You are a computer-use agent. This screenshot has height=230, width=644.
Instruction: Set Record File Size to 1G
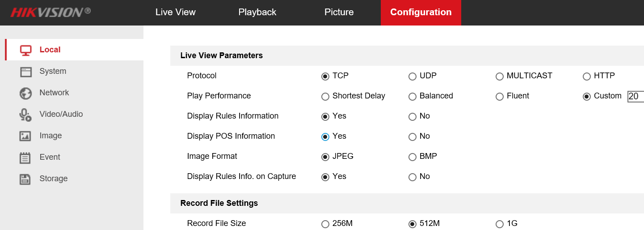coord(500,224)
